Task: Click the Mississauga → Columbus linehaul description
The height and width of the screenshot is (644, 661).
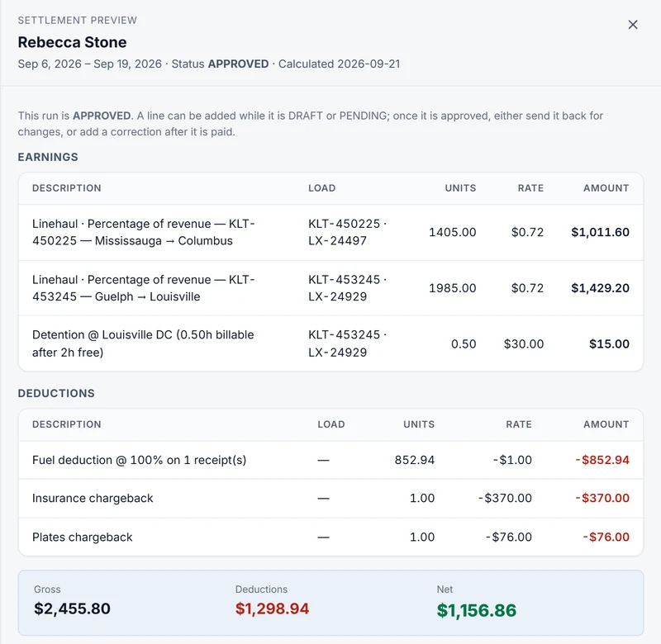Action: 143,232
